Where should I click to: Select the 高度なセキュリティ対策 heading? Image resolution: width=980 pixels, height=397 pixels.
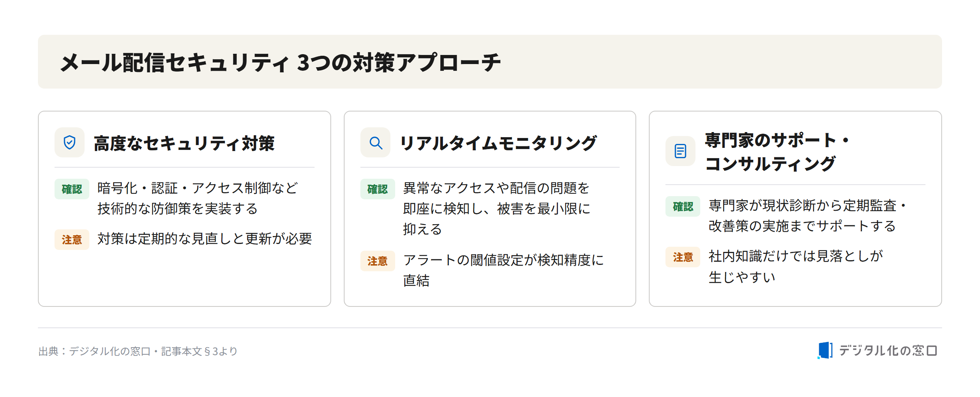(184, 143)
